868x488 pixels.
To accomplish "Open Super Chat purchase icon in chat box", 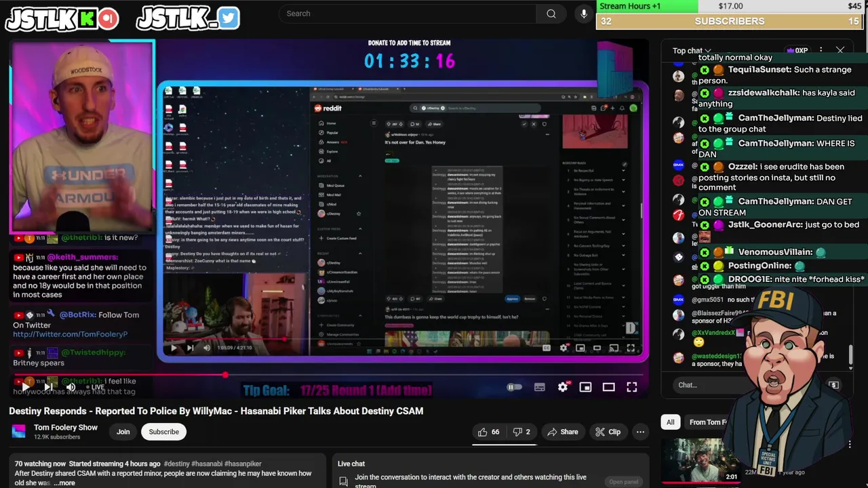I will (x=834, y=385).
